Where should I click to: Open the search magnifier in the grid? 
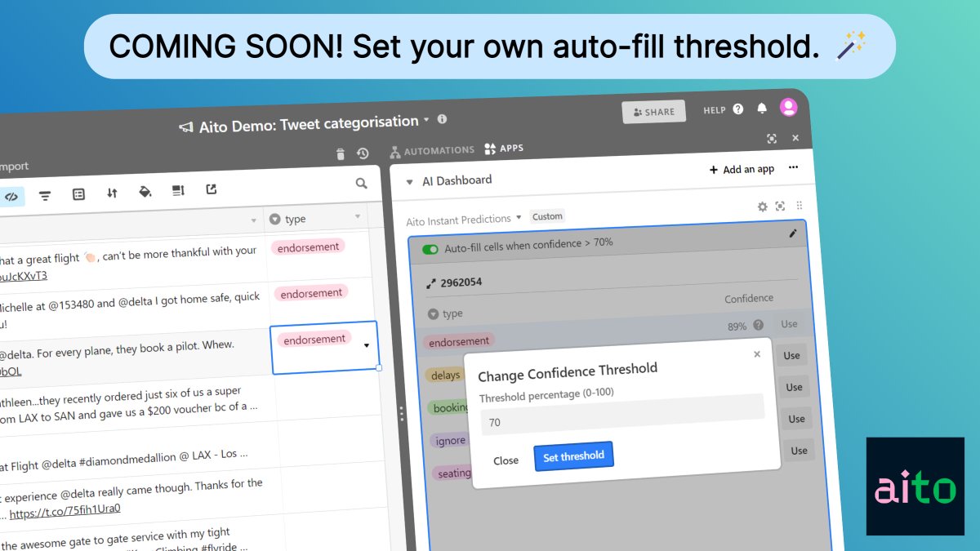click(x=361, y=184)
